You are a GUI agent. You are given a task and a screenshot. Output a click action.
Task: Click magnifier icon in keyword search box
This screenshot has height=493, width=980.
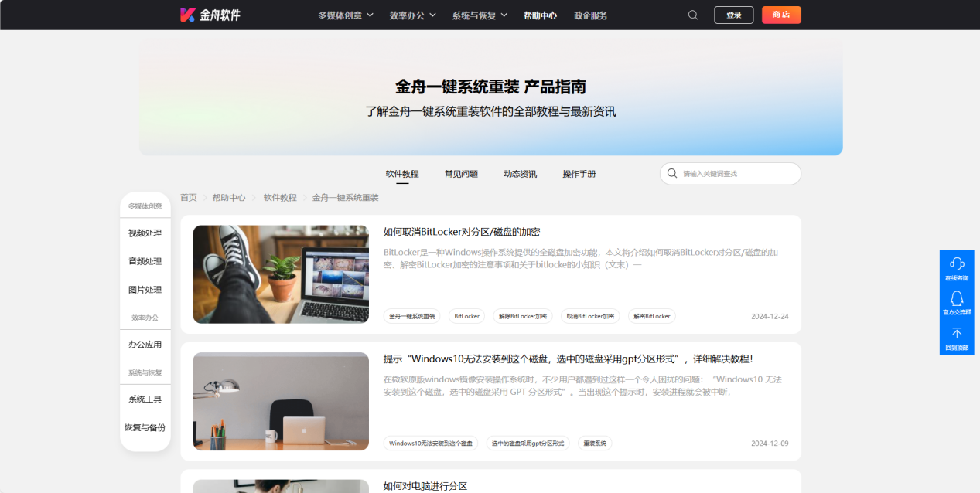point(672,173)
